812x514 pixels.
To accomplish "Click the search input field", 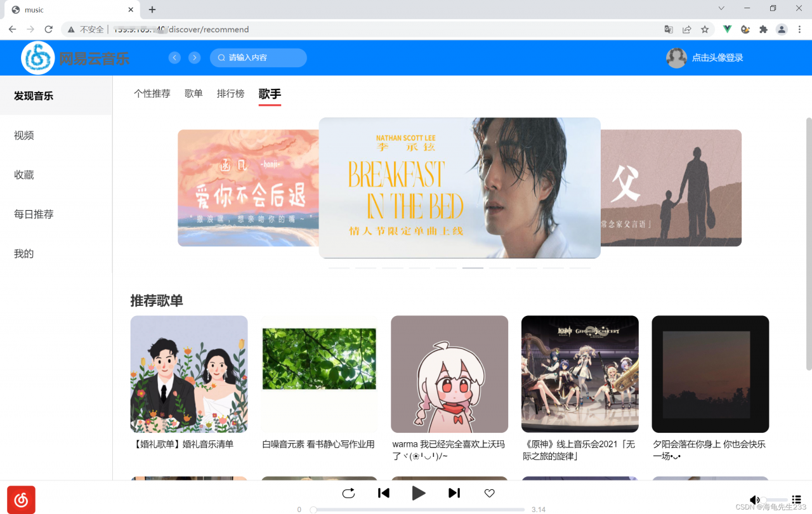I will (259, 57).
